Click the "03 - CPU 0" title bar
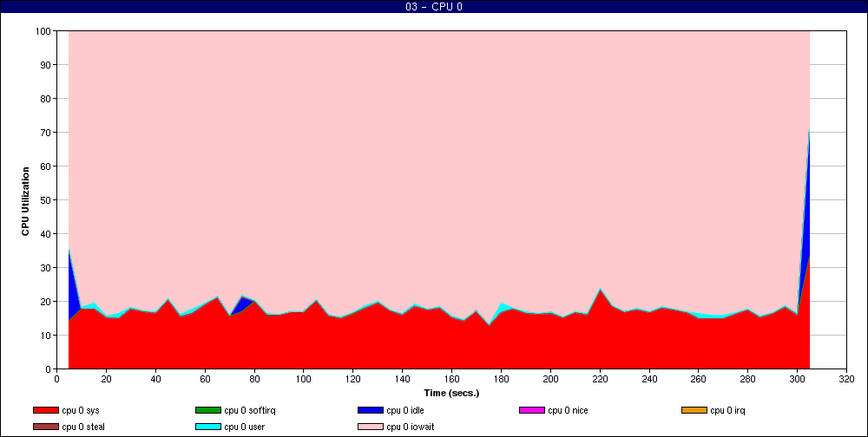 pyautogui.click(x=434, y=7)
